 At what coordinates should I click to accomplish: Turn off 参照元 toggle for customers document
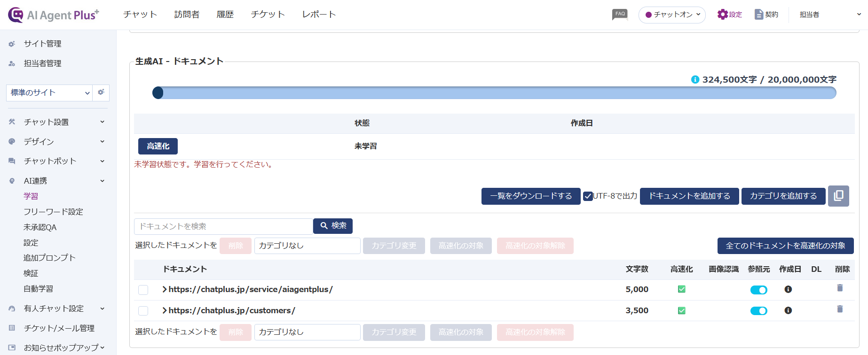click(x=758, y=311)
